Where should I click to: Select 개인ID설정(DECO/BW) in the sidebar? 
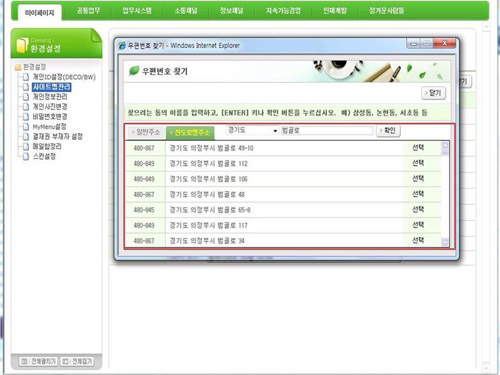64,77
